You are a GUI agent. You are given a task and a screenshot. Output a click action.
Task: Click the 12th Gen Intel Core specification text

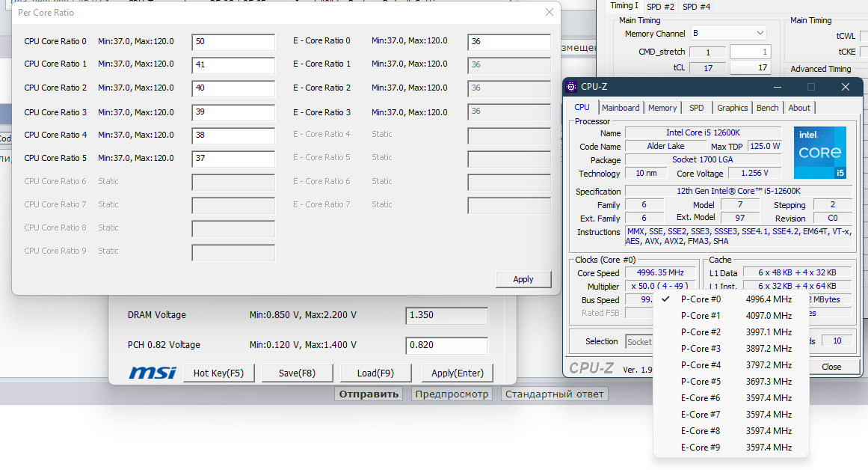coord(739,191)
